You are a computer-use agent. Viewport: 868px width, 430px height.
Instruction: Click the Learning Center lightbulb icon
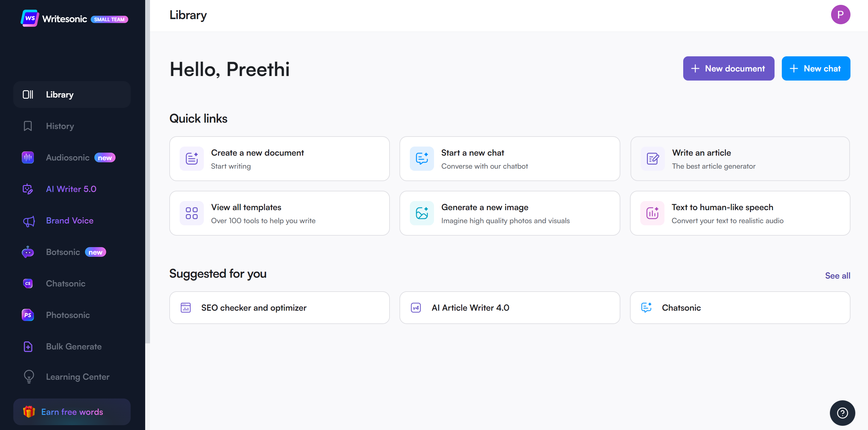coord(29,377)
